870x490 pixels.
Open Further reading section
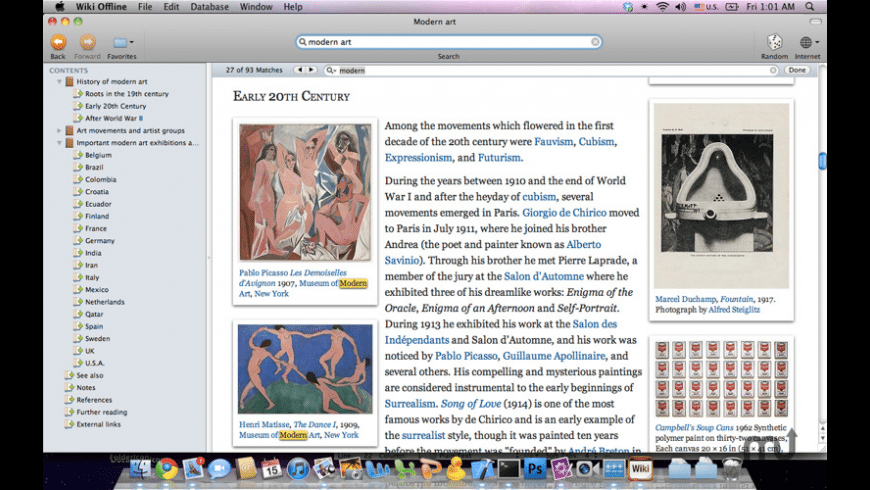click(x=102, y=412)
